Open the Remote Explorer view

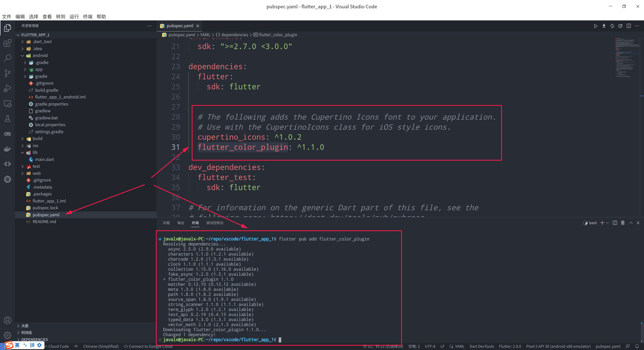tap(8, 103)
